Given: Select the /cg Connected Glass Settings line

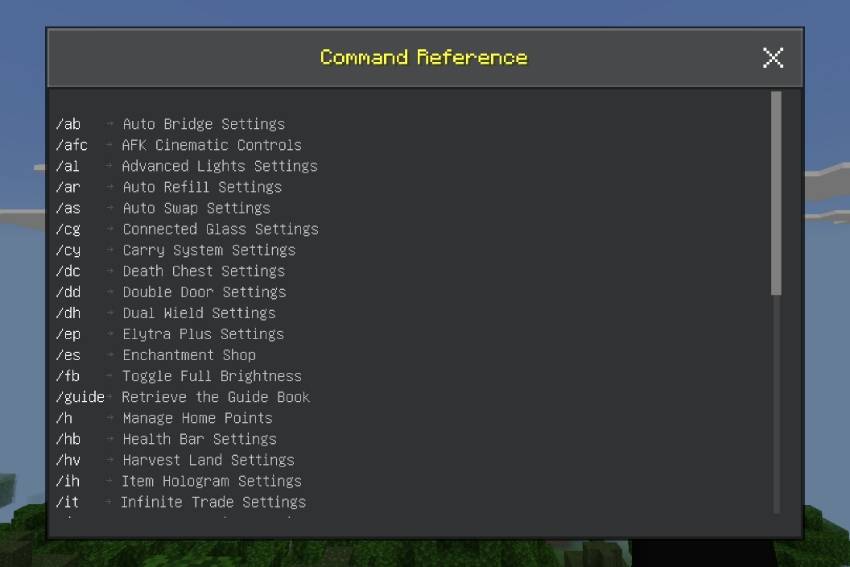Looking at the screenshot, I should pyautogui.click(x=187, y=229).
